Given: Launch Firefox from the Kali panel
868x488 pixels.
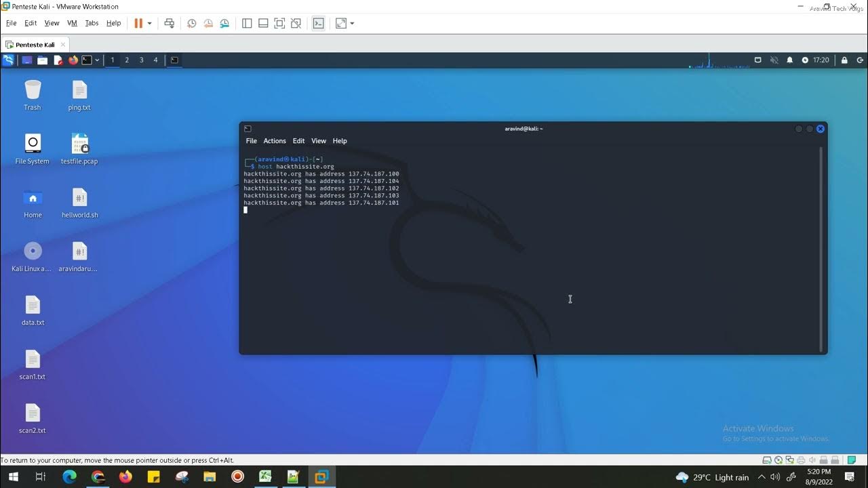Looking at the screenshot, I should [x=73, y=60].
